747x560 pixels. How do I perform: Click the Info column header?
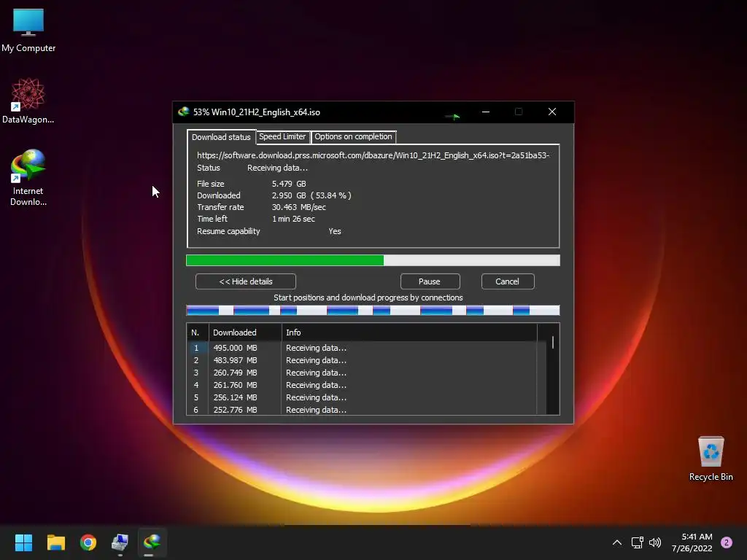point(409,332)
